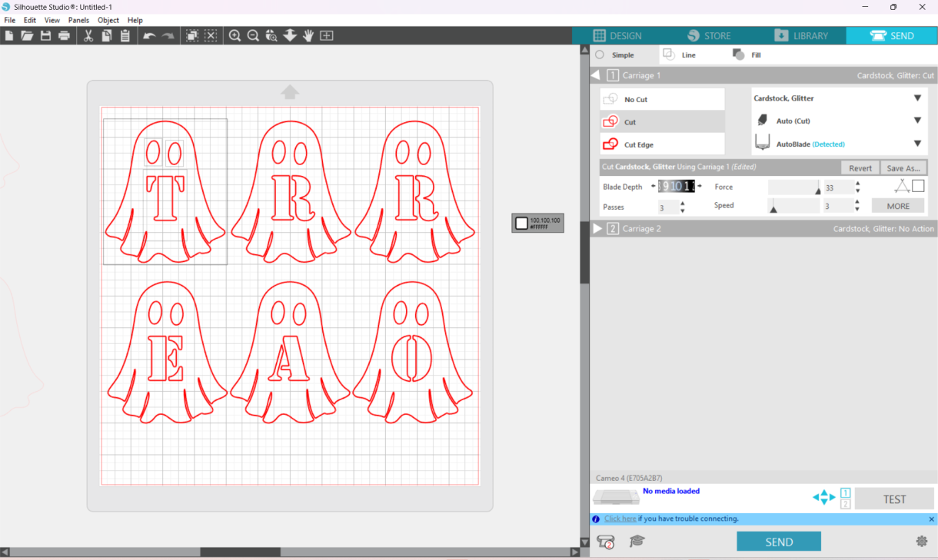This screenshot has width=938, height=560.
Task: Open the Object menu
Action: [108, 20]
